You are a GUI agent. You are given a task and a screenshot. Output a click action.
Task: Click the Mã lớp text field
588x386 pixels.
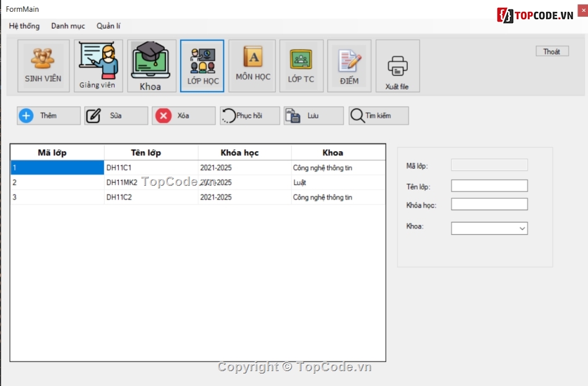[490, 165]
